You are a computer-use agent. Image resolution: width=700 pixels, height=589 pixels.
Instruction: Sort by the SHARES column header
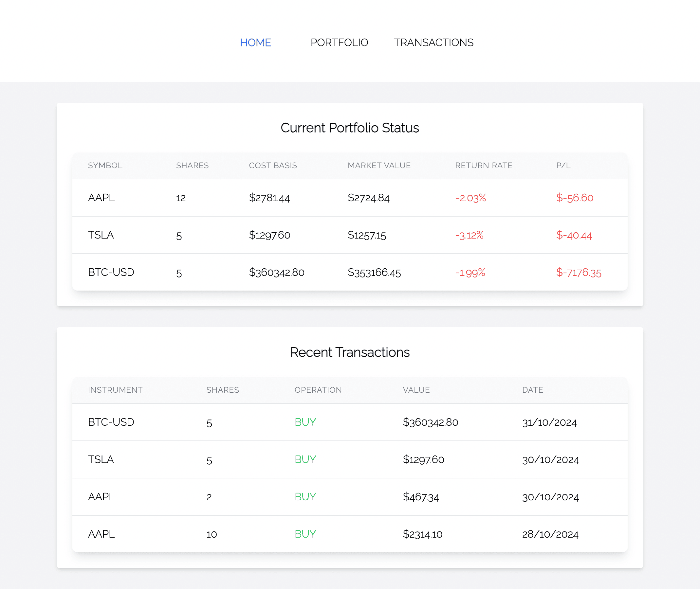click(192, 165)
